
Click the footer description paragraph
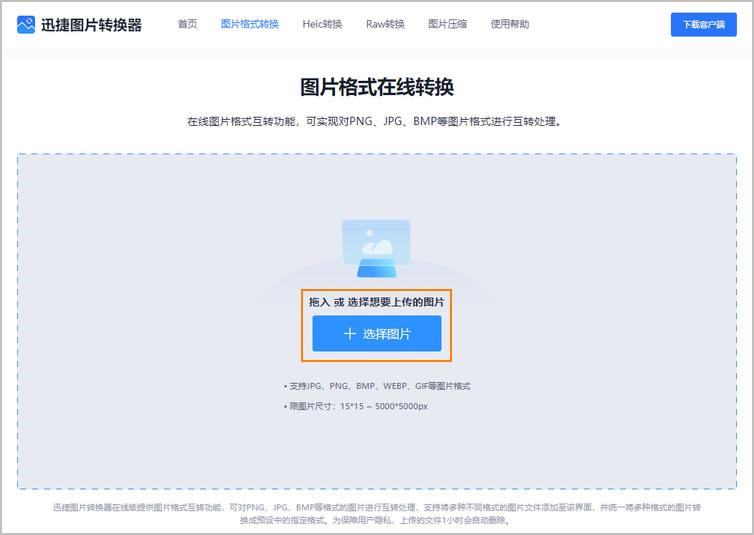click(x=377, y=514)
